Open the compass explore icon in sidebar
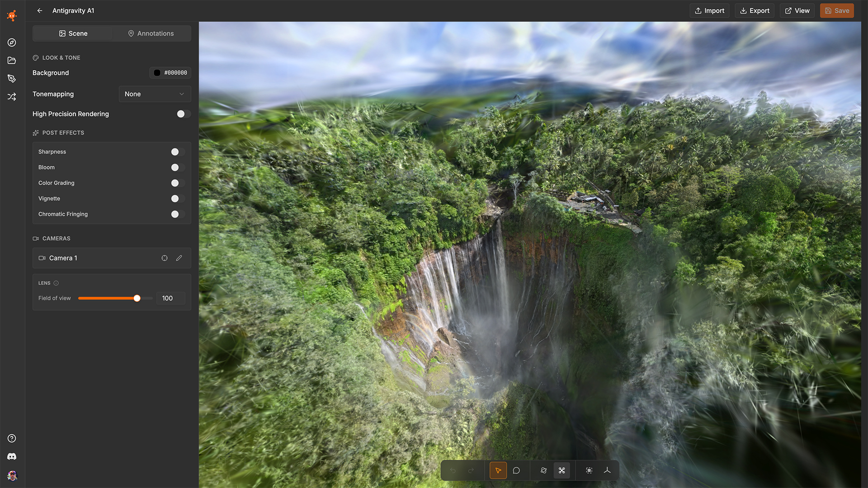Viewport: 868px width, 488px height. [12, 42]
